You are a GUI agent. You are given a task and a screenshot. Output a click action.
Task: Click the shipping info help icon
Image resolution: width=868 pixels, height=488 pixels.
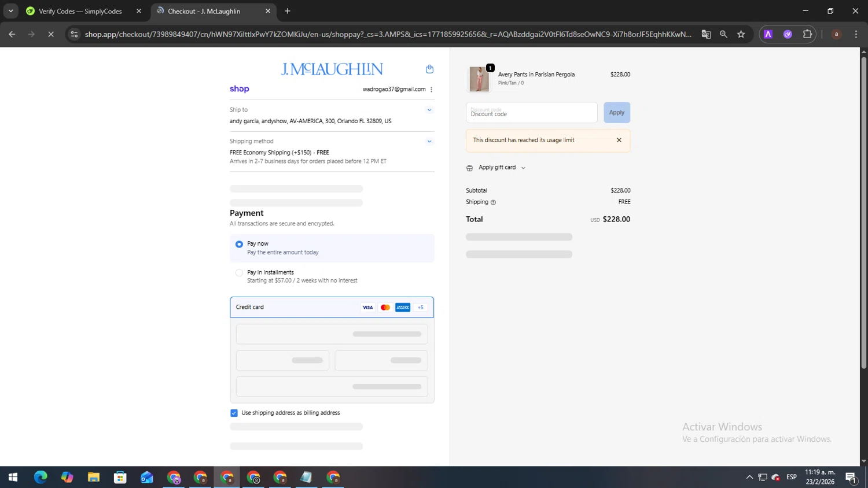(x=493, y=202)
